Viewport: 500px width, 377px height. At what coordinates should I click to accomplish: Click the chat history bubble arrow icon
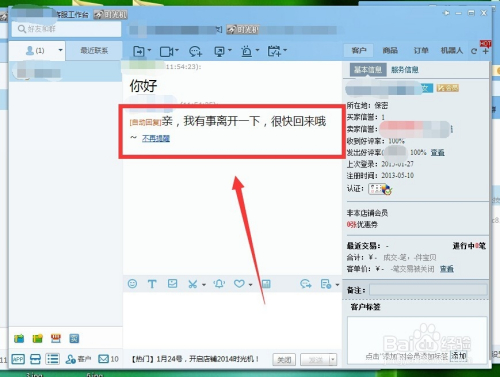pos(306,284)
